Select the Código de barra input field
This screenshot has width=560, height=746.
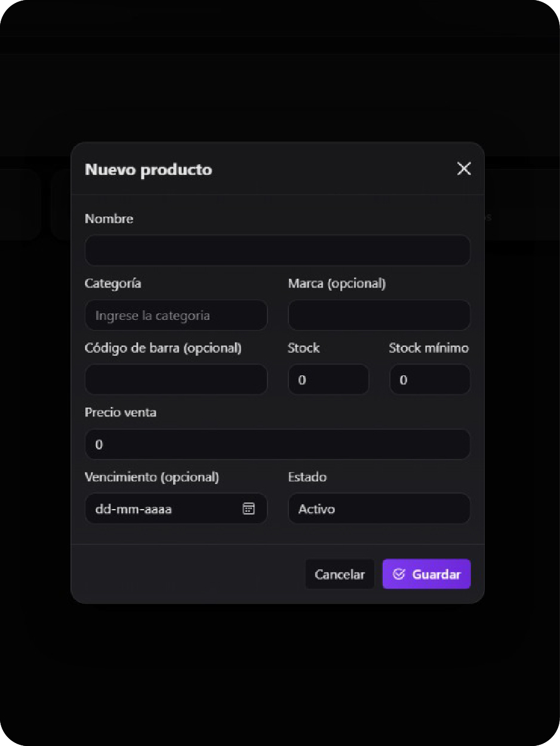click(176, 380)
